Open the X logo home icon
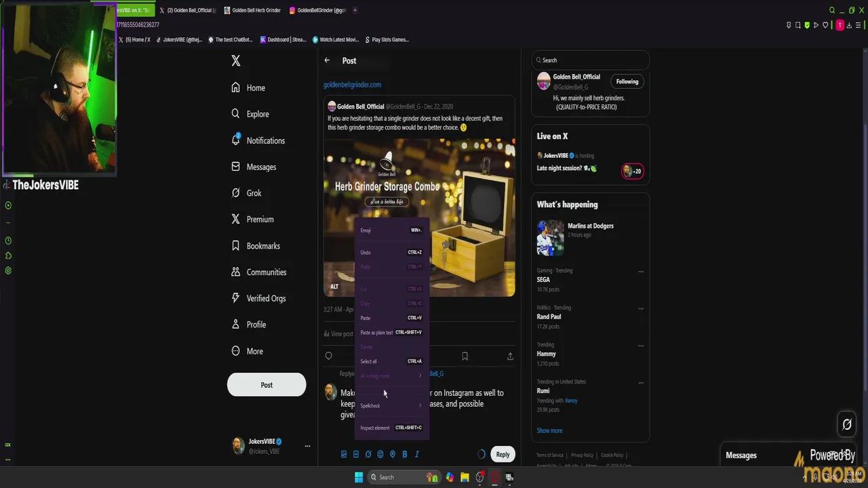868x488 pixels. coord(236,61)
